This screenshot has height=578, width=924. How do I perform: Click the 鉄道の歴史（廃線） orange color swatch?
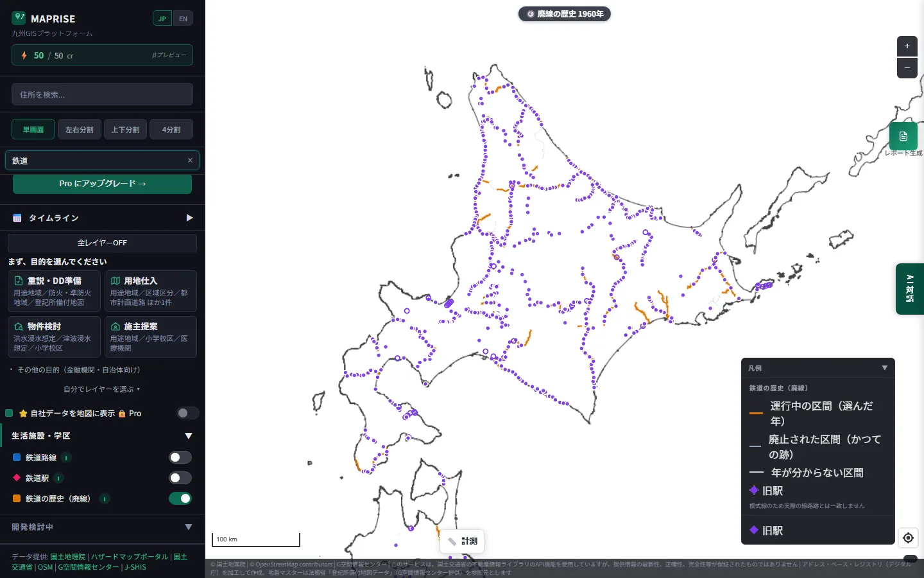[x=17, y=498]
